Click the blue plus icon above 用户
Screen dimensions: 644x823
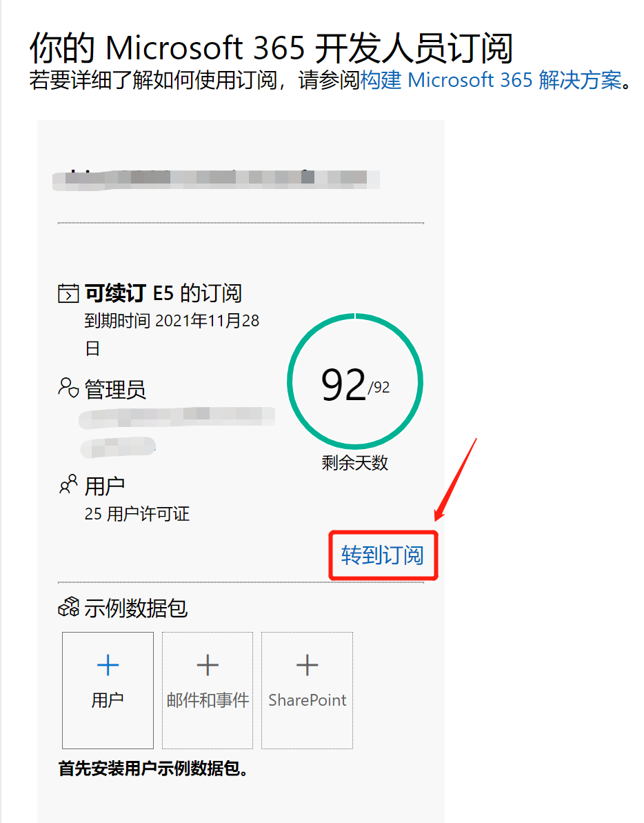108,665
